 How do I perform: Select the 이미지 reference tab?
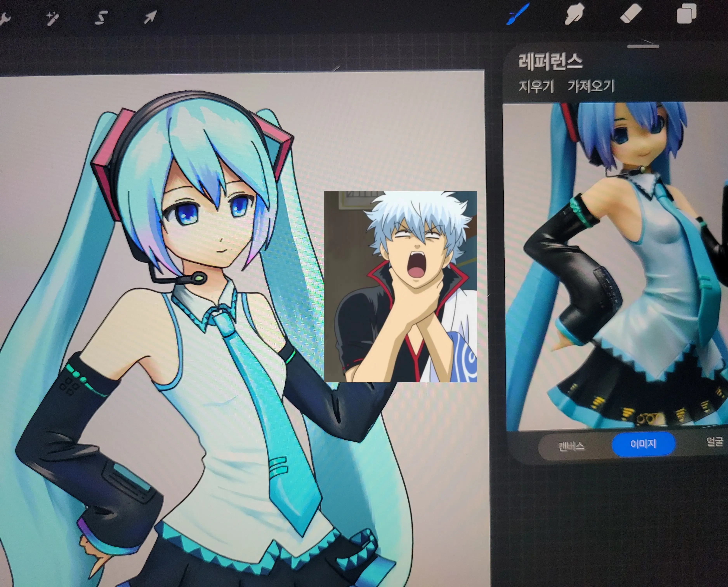[643, 444]
